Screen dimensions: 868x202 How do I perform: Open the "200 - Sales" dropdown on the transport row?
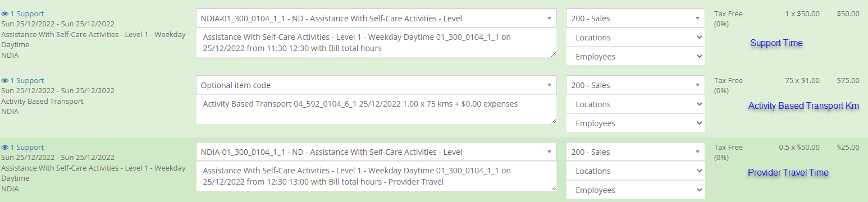635,85
